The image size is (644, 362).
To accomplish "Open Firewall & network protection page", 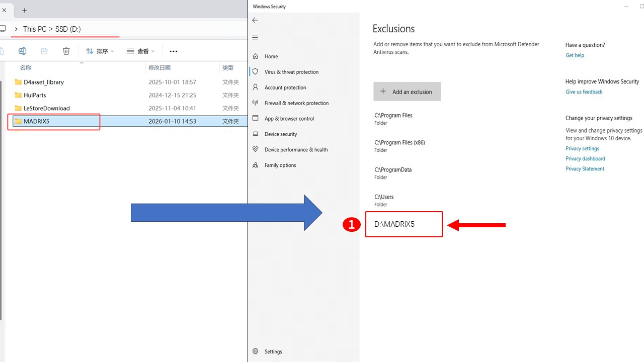I will tap(296, 103).
